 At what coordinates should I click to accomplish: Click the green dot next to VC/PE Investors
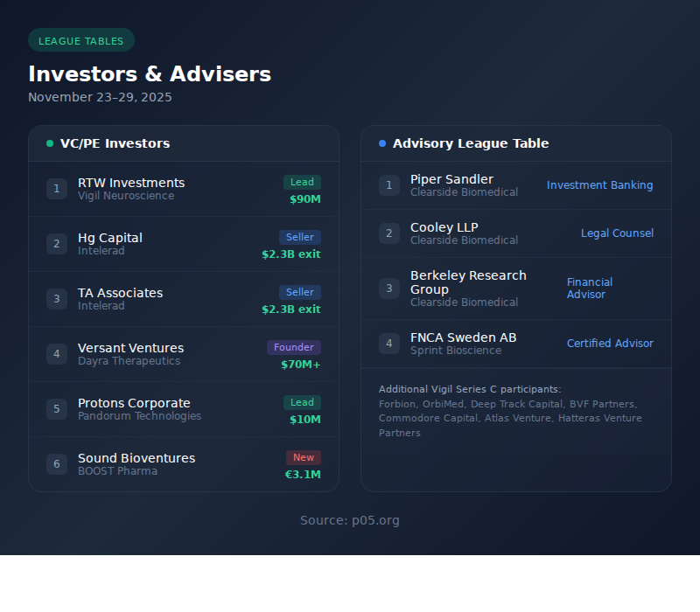[x=50, y=143]
